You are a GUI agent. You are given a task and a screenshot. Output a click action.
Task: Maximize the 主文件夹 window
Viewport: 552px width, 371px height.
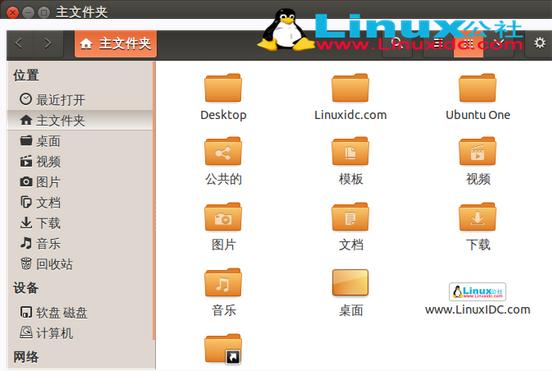[x=44, y=12]
